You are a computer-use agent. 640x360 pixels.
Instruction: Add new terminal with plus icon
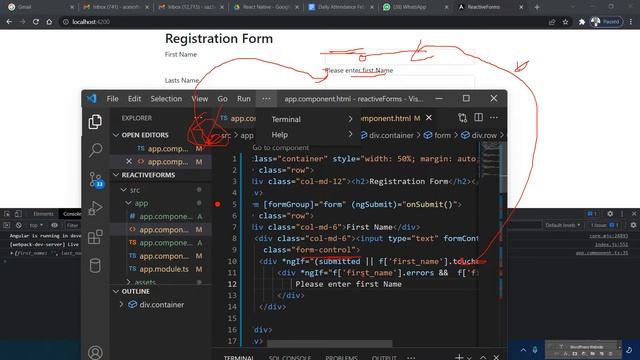(x=459, y=357)
